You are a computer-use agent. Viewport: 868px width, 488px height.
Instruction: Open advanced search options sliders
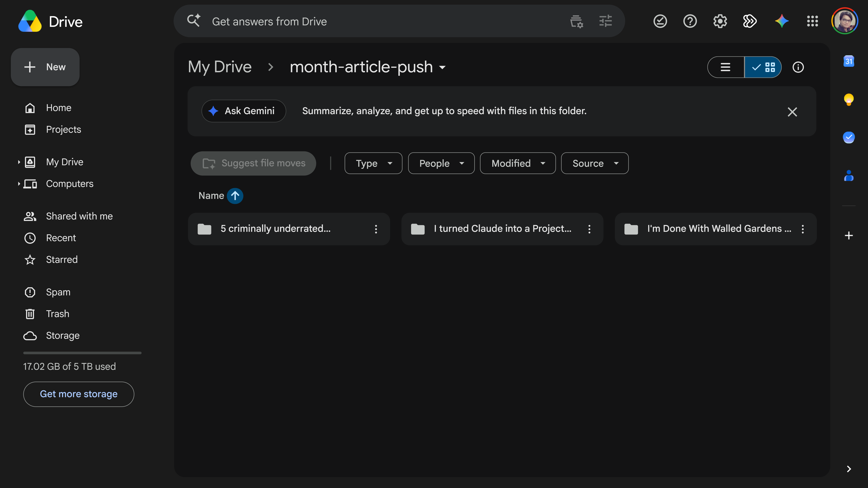606,21
